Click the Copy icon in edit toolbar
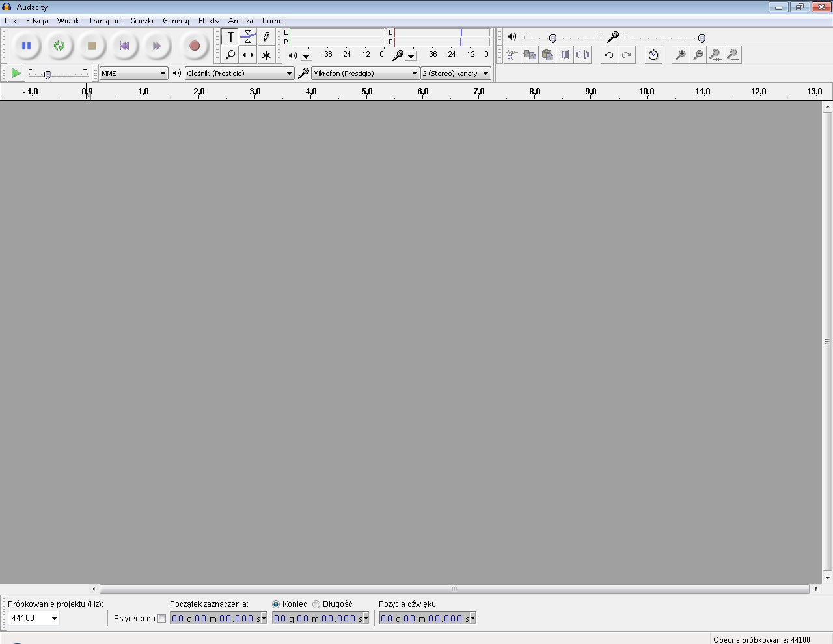The width and height of the screenshot is (833, 644). tap(530, 55)
